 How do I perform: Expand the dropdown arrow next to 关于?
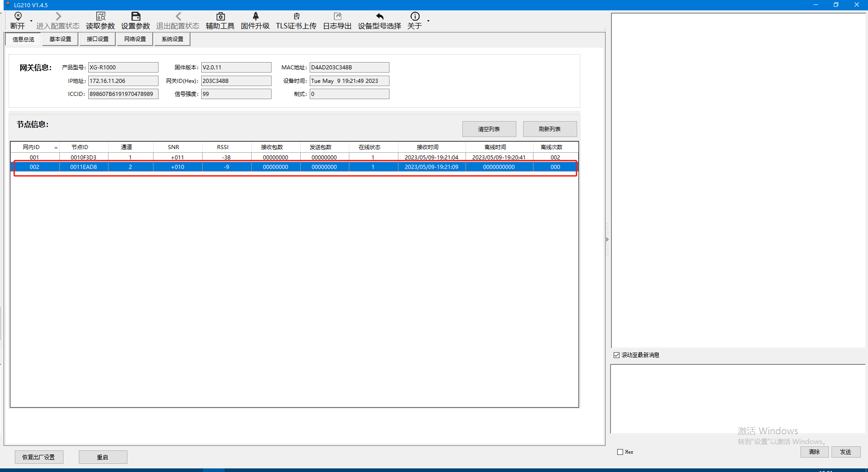tap(428, 21)
